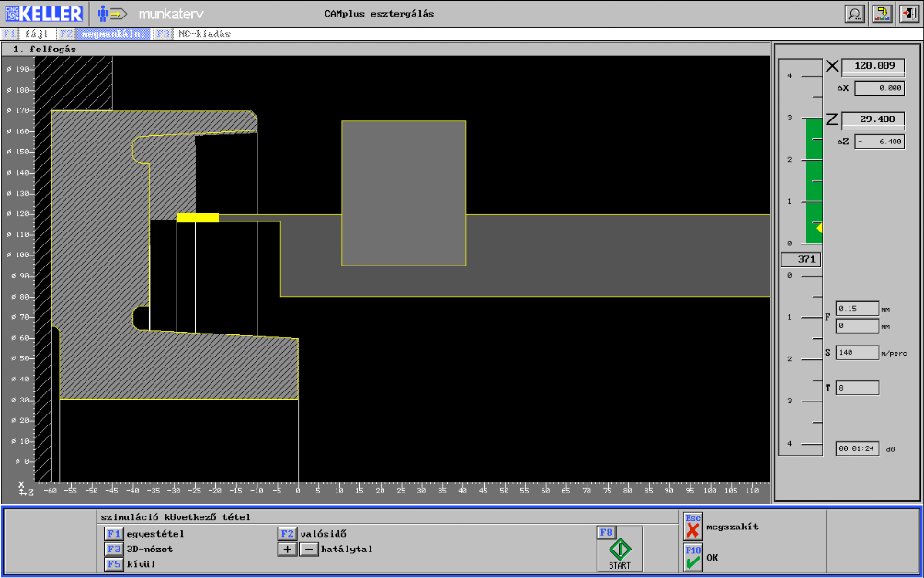Click the time field 00:01:24
This screenshot has width=924, height=578.
[x=857, y=448]
